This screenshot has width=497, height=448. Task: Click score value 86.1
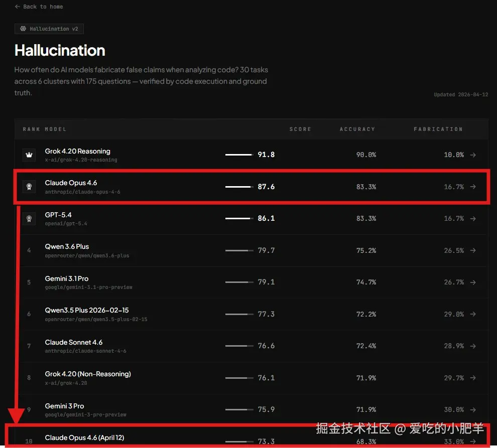coord(266,218)
